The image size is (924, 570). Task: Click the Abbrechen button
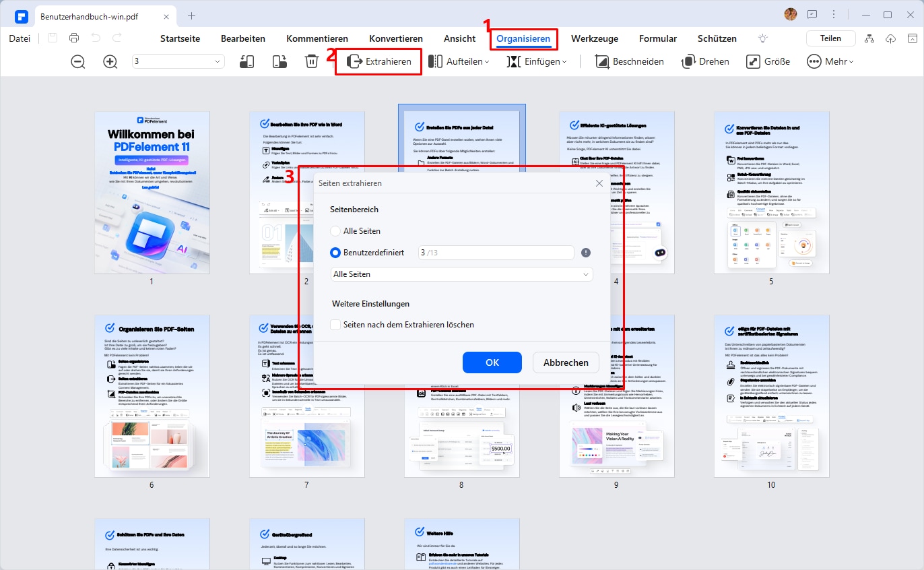[x=566, y=362]
